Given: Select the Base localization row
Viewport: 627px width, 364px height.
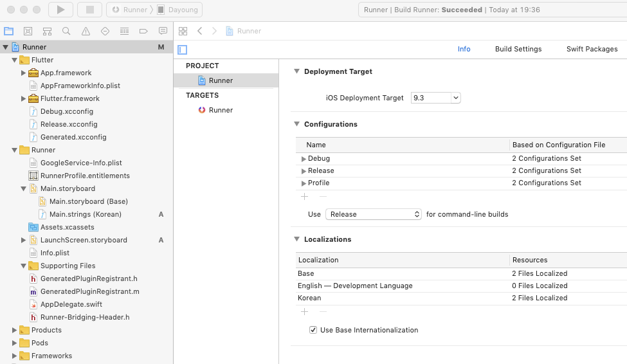Looking at the screenshot, I should pos(461,273).
